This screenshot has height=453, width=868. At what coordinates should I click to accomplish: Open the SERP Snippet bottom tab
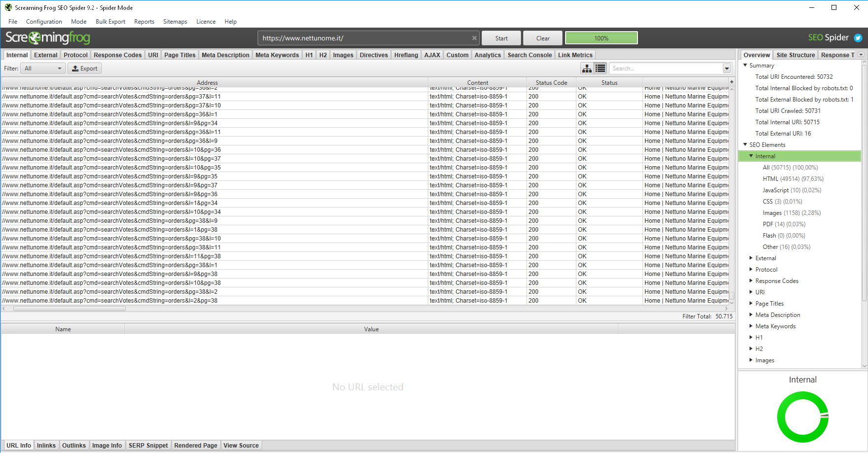point(148,445)
